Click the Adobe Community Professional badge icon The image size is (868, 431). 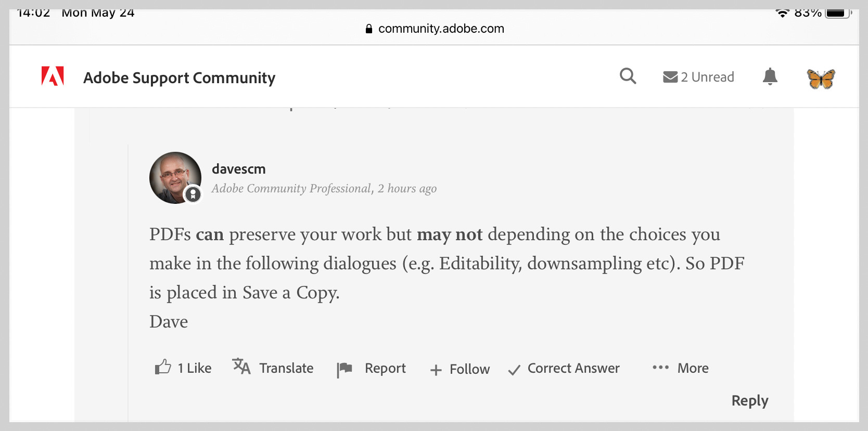click(193, 194)
